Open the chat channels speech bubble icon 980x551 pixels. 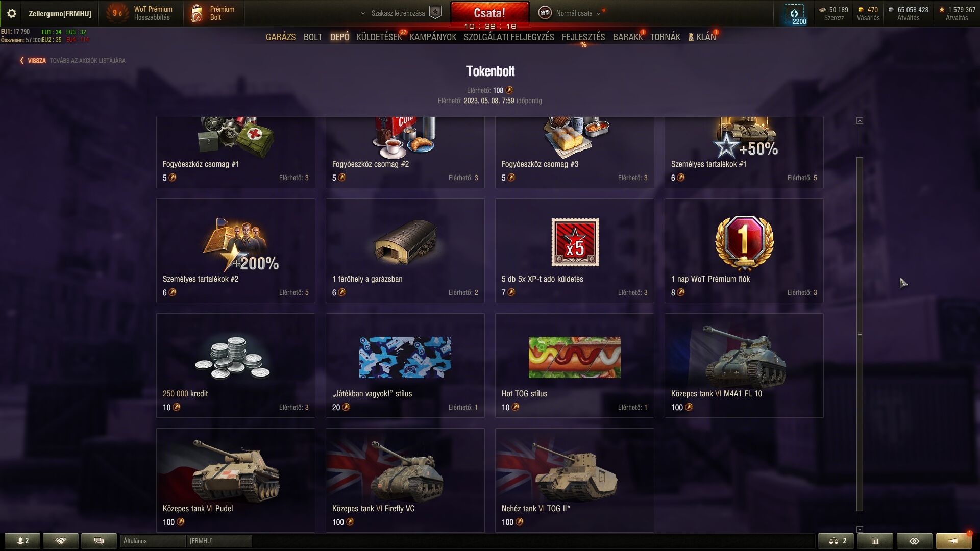(99, 541)
